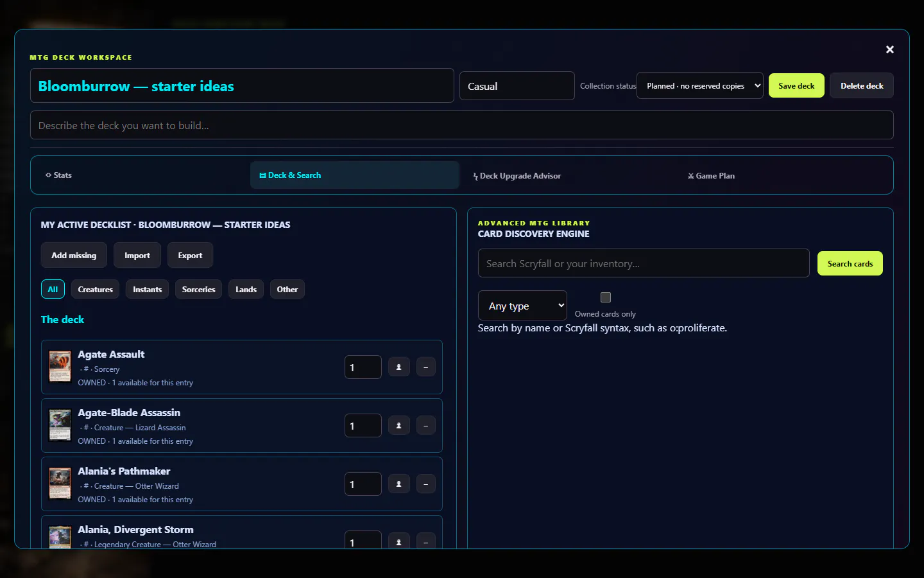Select the Deck & Search tab
The height and width of the screenshot is (578, 924).
click(354, 175)
